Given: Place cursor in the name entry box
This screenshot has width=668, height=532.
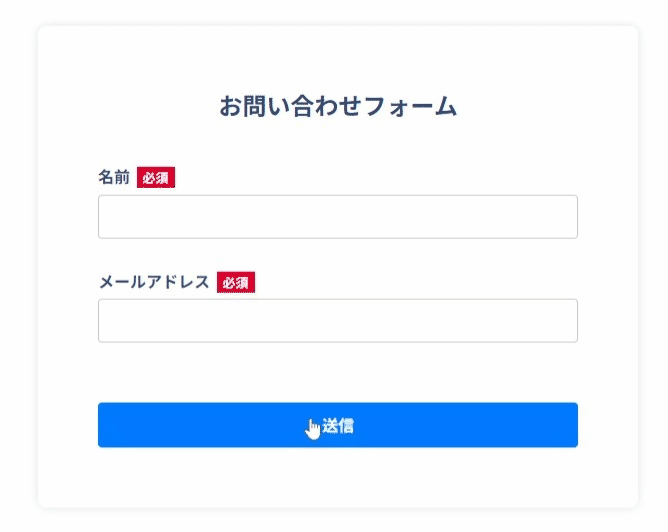Looking at the screenshot, I should (x=337, y=217).
